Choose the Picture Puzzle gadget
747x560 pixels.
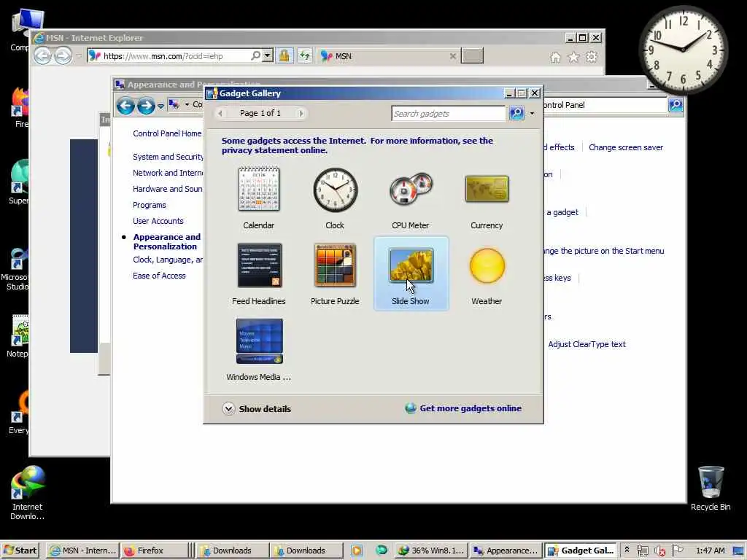(335, 265)
